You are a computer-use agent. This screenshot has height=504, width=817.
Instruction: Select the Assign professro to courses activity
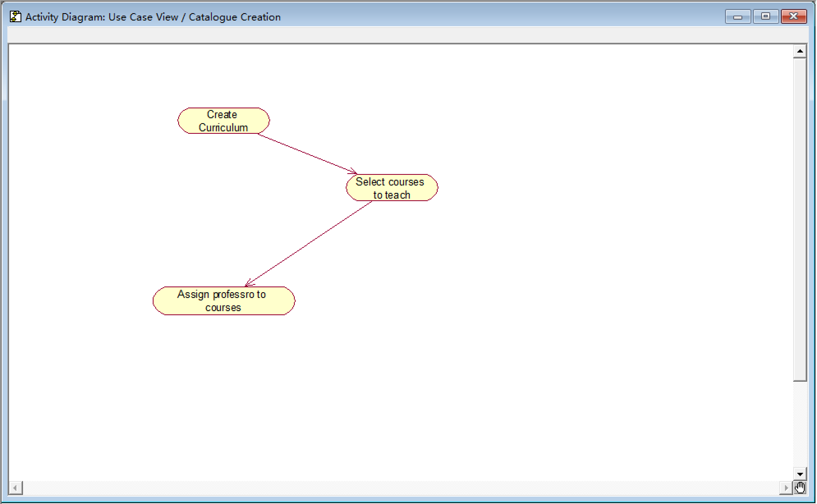[x=224, y=301]
